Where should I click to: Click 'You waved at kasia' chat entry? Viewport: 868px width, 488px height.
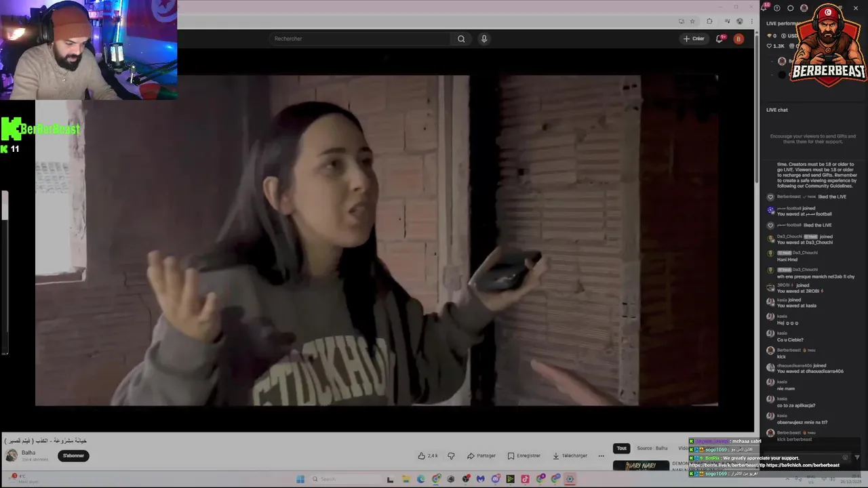coord(797,306)
